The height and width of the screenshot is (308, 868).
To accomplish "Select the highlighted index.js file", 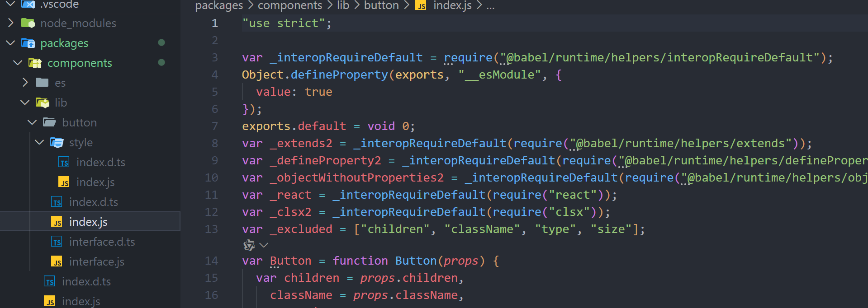I will pos(90,222).
